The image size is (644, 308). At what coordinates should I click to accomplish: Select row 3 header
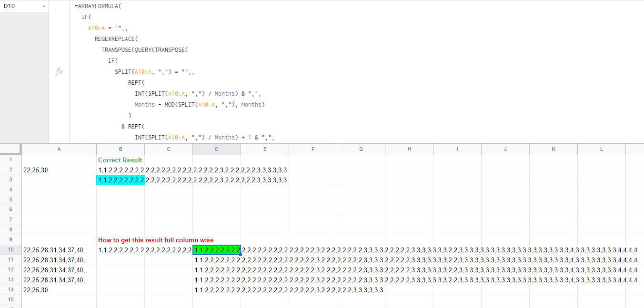10,180
